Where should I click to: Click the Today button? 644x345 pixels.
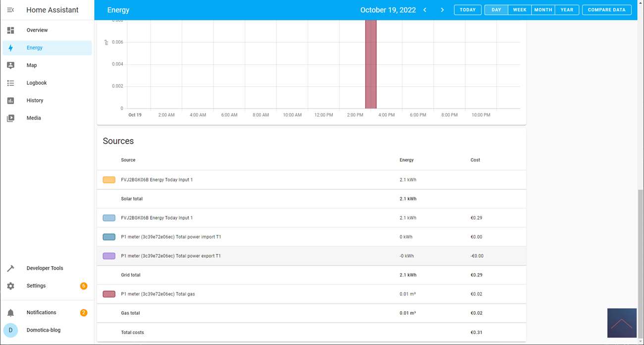pyautogui.click(x=467, y=10)
